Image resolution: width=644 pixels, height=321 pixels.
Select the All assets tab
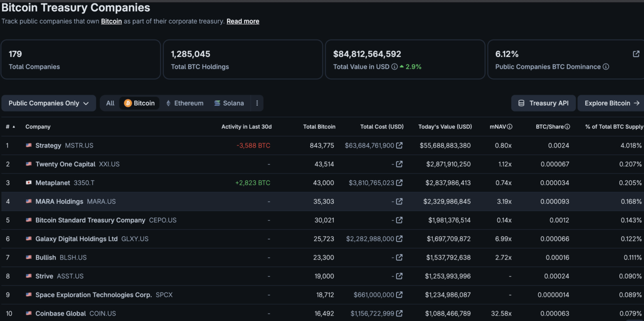point(110,103)
